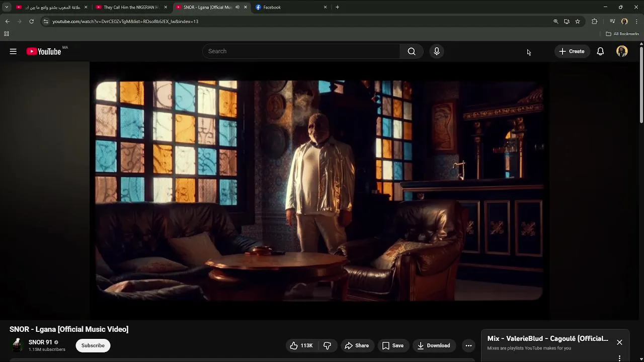Close the SNOR - Lgana tab
Screen dimensions: 644x362
pyautogui.click(x=245, y=7)
